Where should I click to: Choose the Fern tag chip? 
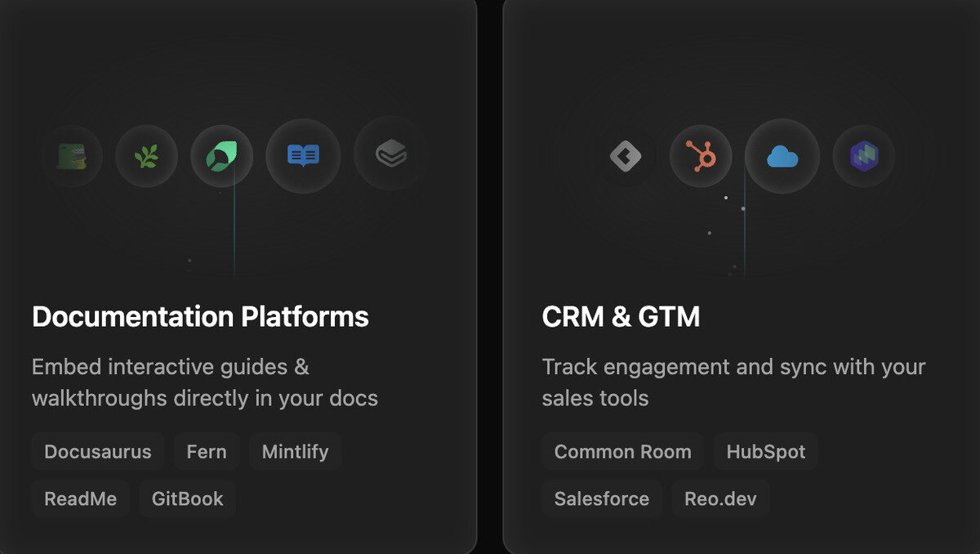point(207,452)
